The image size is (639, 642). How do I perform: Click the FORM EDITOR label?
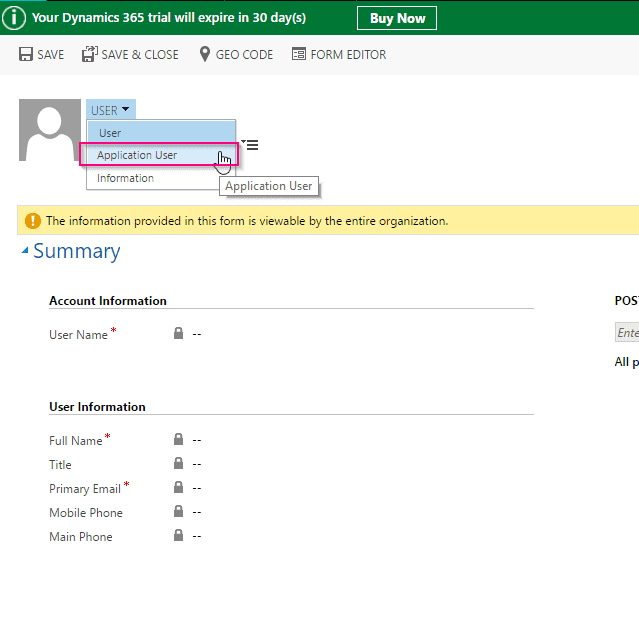348,55
